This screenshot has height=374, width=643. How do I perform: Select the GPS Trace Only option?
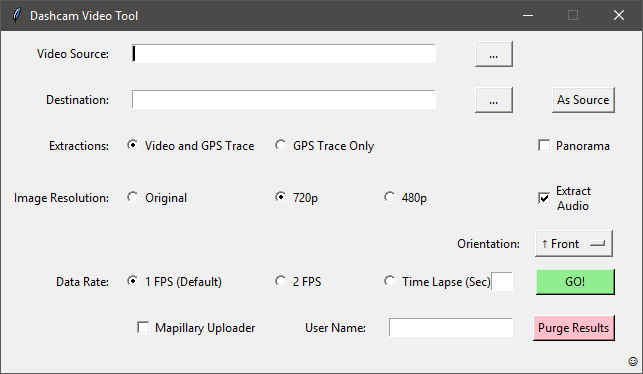[280, 145]
